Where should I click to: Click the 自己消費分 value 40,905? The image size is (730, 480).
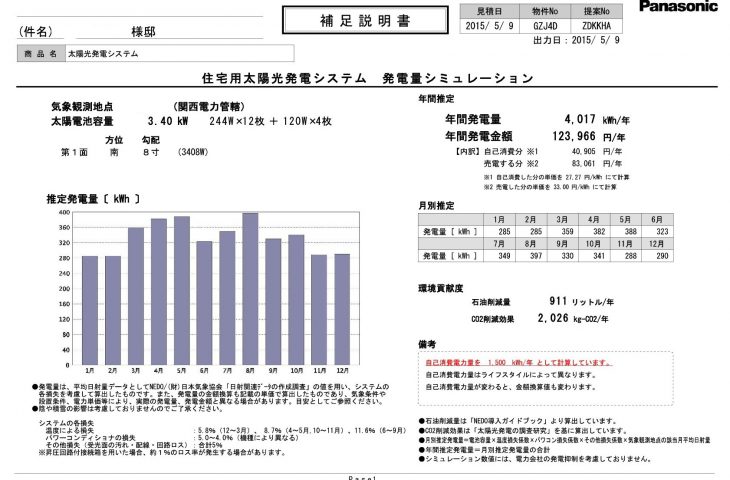583,151
